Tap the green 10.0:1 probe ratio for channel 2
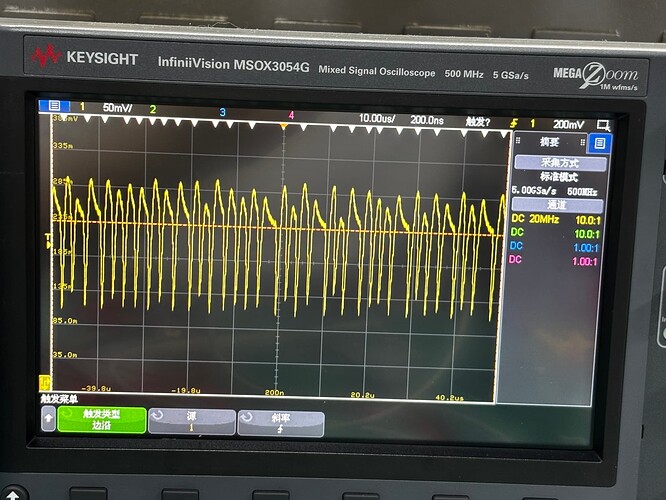 pos(587,234)
